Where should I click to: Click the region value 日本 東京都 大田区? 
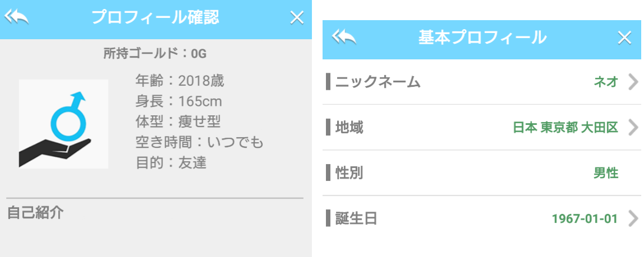(565, 128)
